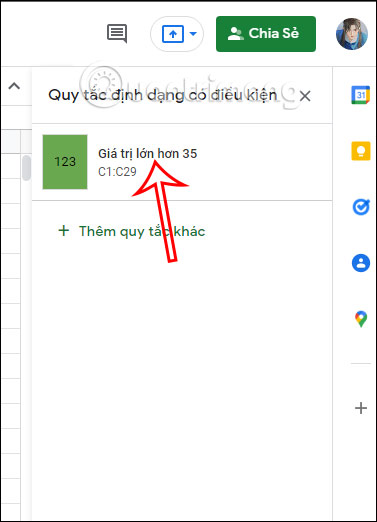Screen dimensions: 377x522
Task: Open the rule Giá trị lớn hơn 35
Action: [x=182, y=162]
